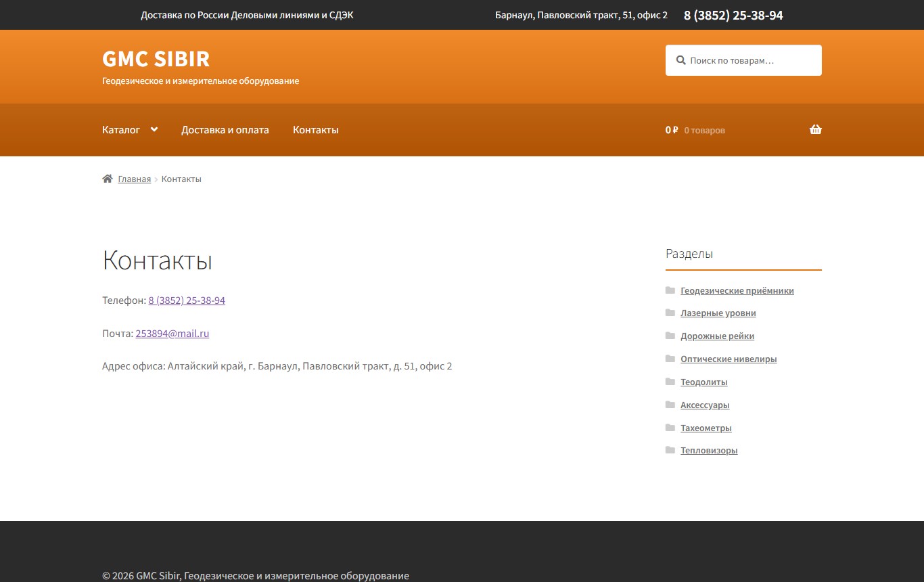Go to Главная breadcrumb link
The height and width of the screenshot is (582, 924).
(x=135, y=179)
